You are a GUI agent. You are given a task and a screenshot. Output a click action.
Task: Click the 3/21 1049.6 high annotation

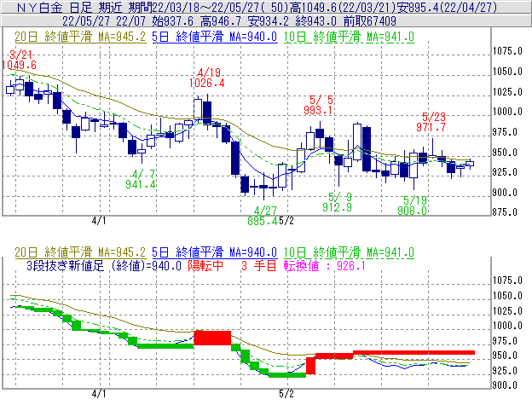[19, 60]
